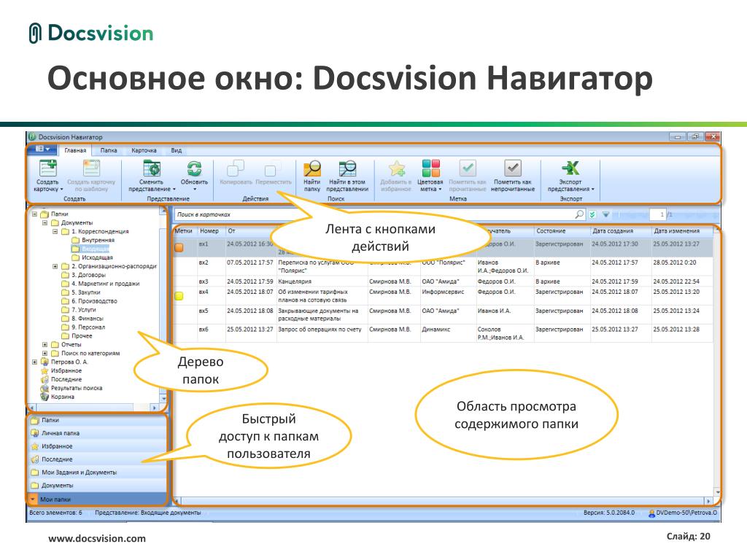Click the Номер column header
Screen dimensions: 747x560
pyautogui.click(x=211, y=231)
